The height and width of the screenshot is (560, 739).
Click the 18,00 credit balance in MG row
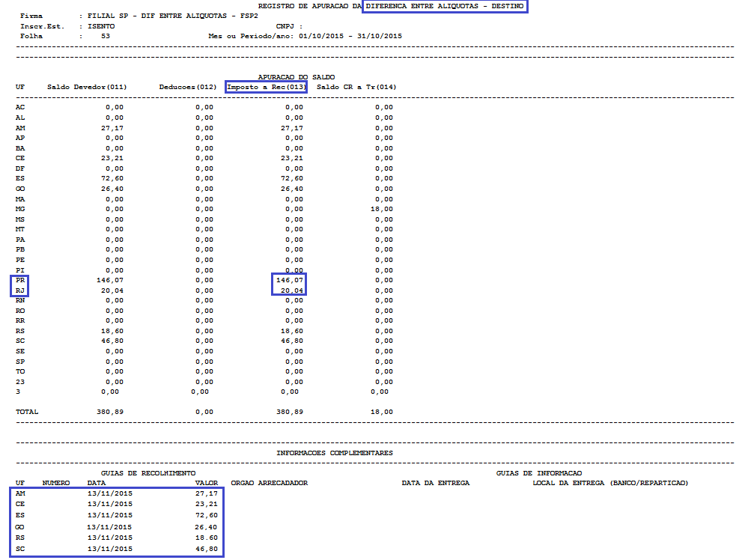tap(383, 209)
